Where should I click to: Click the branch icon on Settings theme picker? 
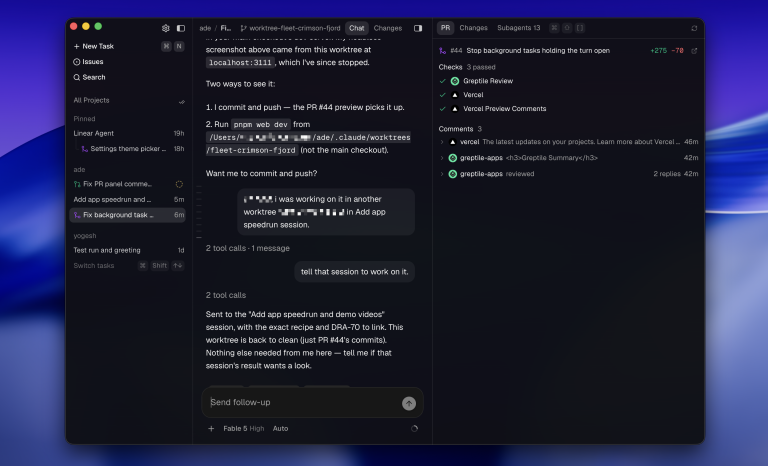[85, 149]
